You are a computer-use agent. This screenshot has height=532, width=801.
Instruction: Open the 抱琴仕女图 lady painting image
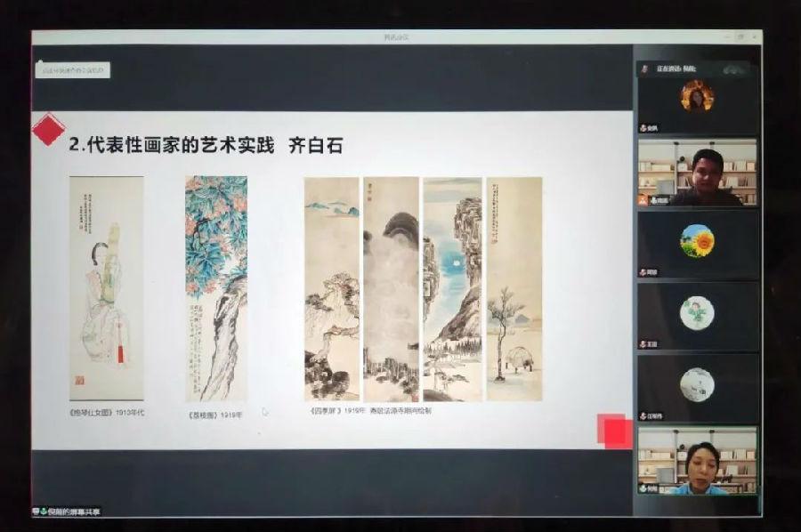(x=107, y=286)
